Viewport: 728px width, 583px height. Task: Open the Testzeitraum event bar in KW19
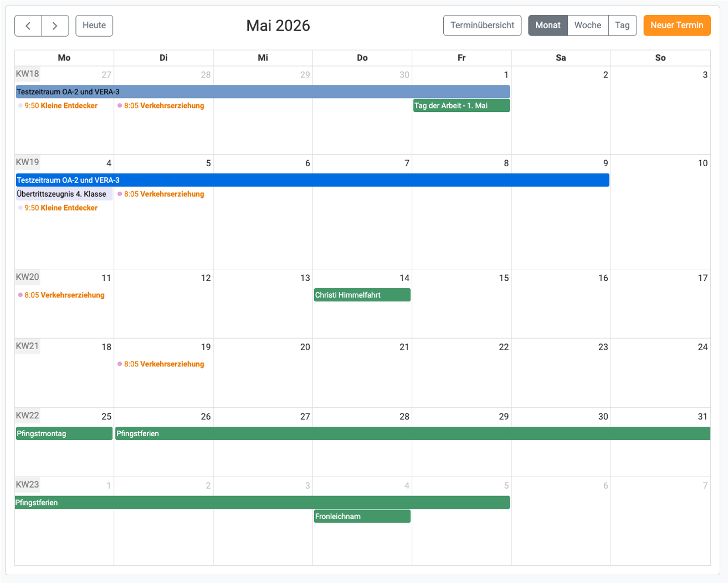(x=312, y=180)
